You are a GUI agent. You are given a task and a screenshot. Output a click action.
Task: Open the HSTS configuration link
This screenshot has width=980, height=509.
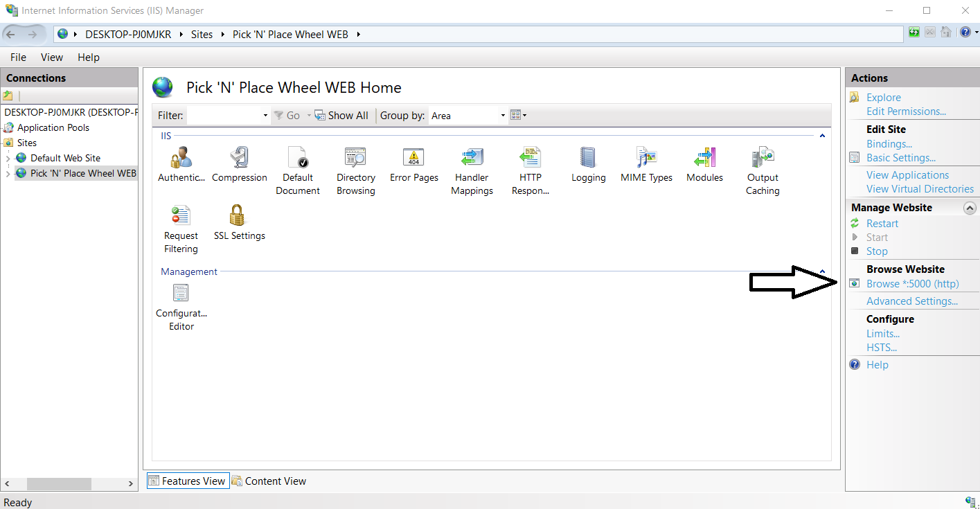(882, 348)
